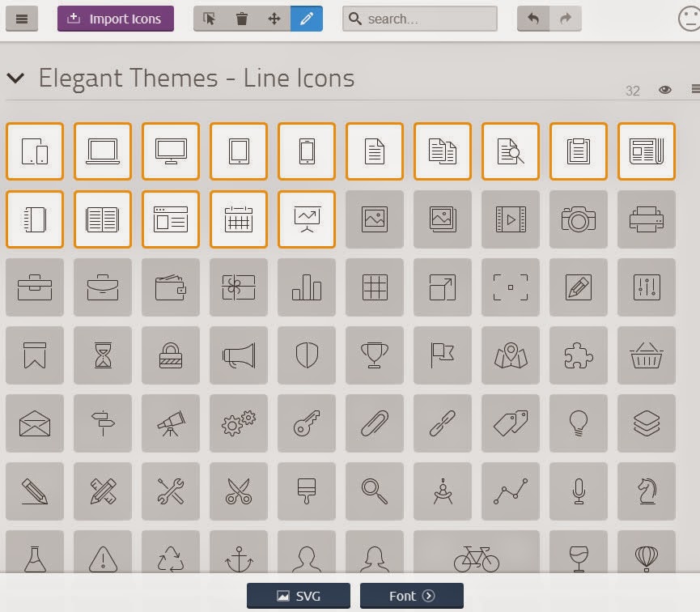Select the light bulb icon
This screenshot has width=700, height=612.
click(x=578, y=423)
